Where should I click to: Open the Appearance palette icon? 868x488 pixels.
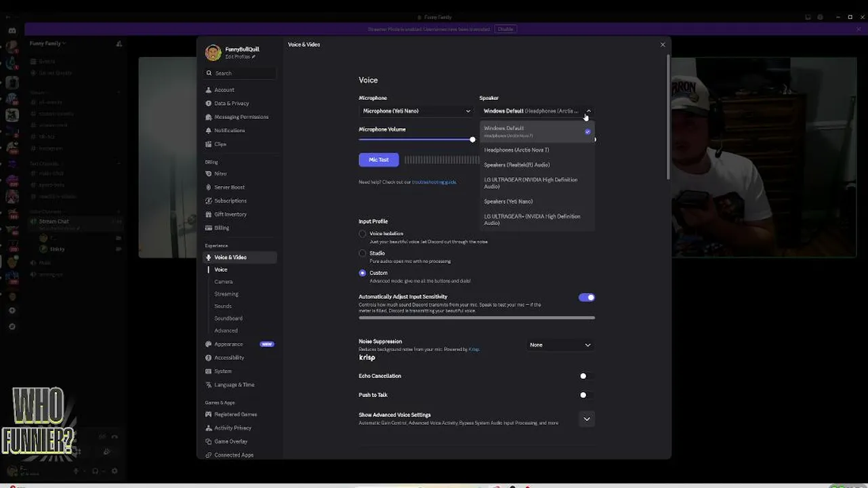point(209,344)
